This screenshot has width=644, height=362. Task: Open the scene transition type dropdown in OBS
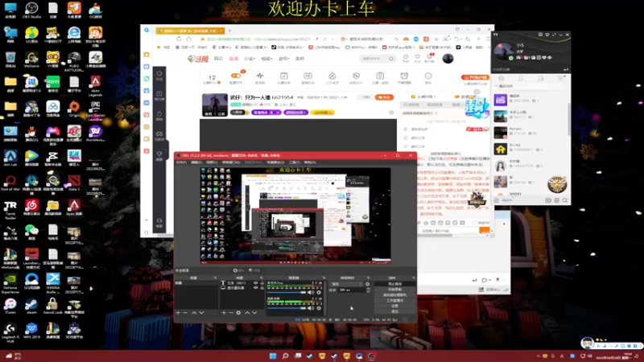click(x=347, y=284)
